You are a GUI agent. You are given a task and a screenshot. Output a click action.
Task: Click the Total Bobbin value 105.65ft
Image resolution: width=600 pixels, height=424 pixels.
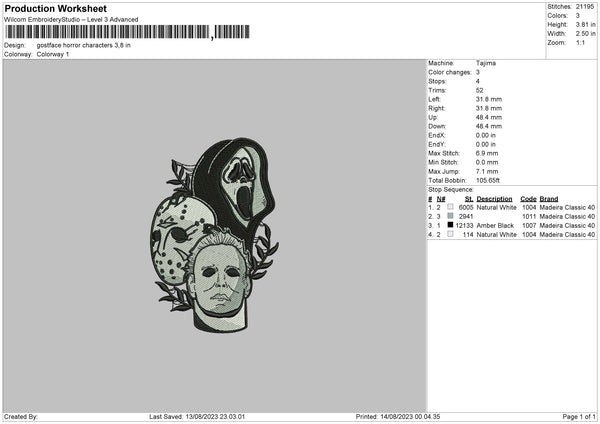pos(488,180)
